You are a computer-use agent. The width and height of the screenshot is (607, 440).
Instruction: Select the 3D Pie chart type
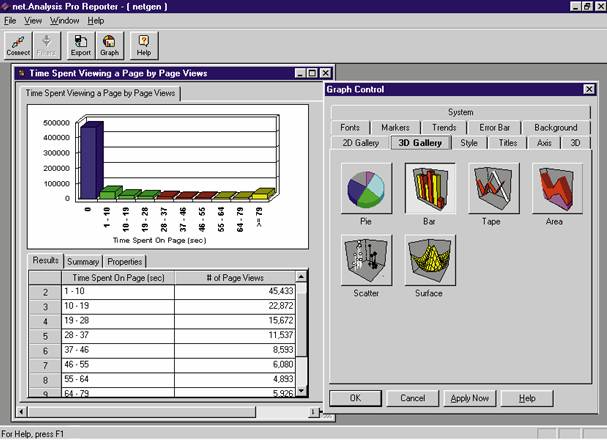click(x=366, y=188)
